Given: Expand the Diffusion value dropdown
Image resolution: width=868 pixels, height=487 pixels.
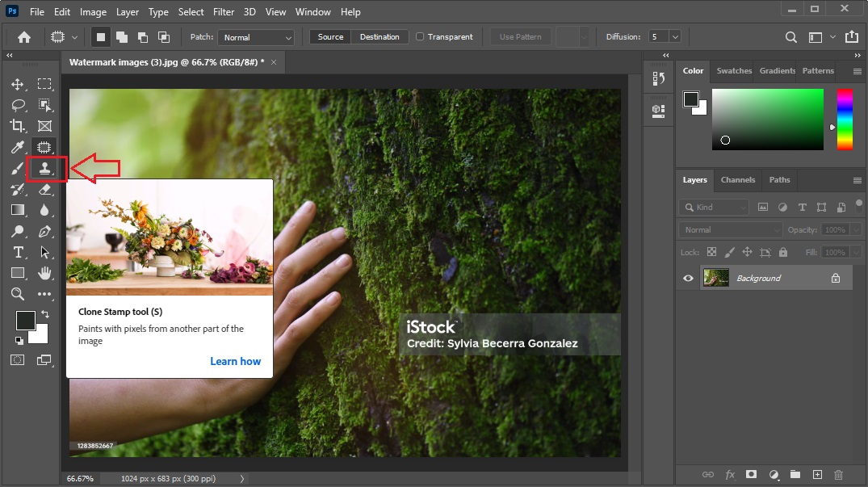Looking at the screenshot, I should (x=675, y=37).
